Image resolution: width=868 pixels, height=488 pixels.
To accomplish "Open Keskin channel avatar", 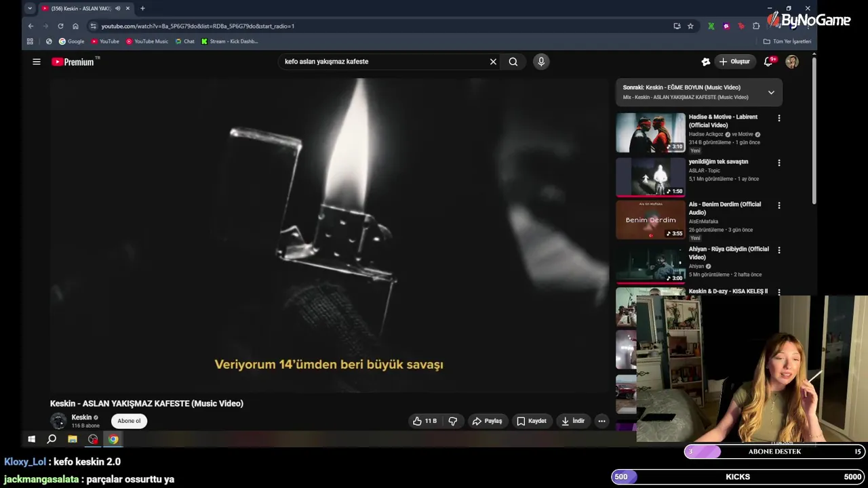I will pos(59,421).
